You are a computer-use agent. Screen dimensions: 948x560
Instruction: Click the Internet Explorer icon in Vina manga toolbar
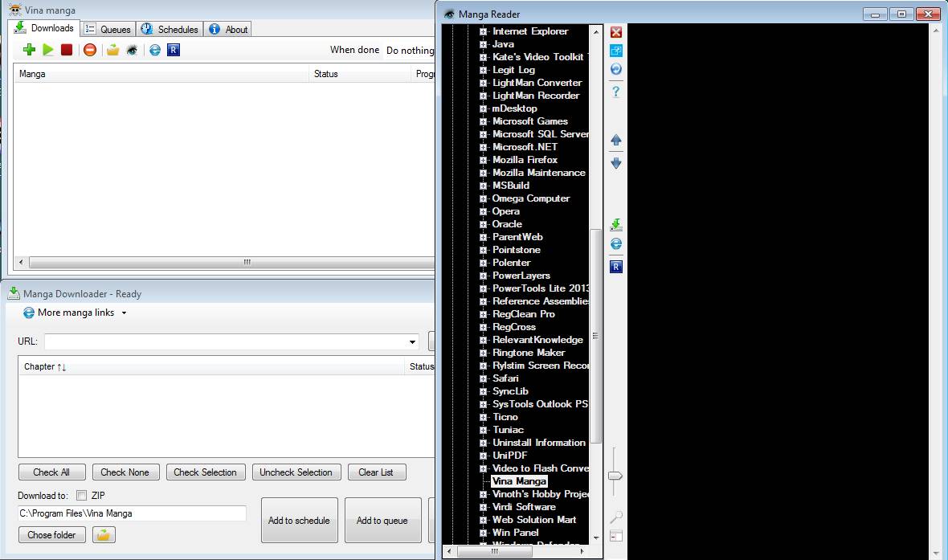(155, 50)
